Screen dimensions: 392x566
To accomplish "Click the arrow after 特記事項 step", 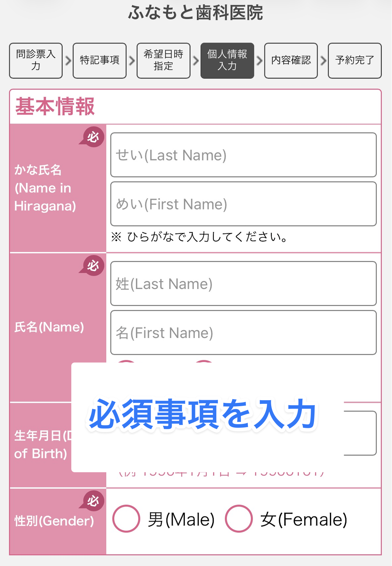I will [132, 61].
